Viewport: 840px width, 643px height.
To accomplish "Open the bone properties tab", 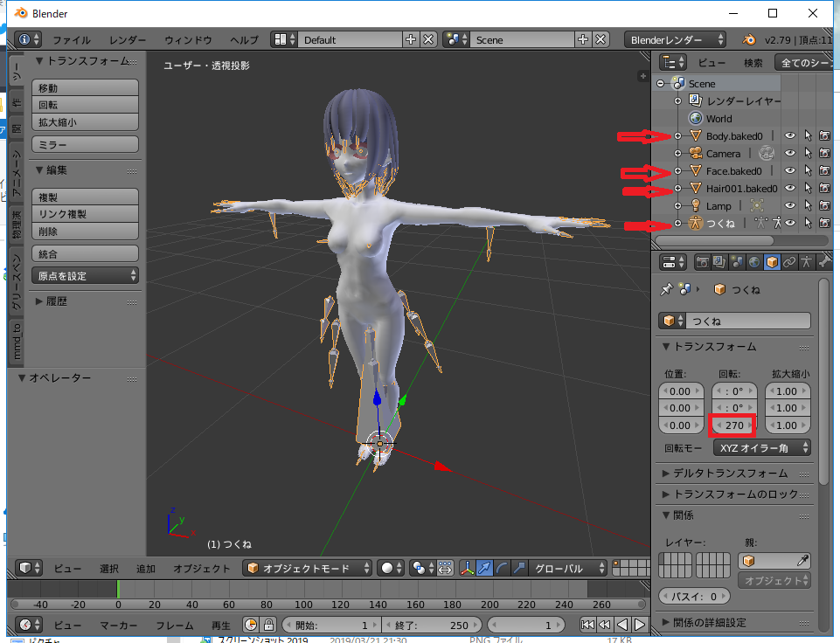I will pos(824,262).
